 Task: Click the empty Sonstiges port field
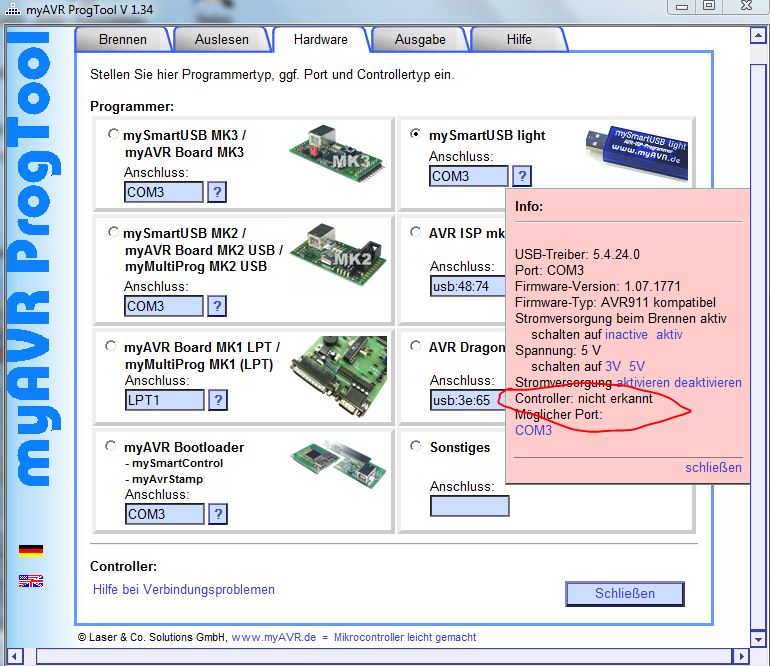pyautogui.click(x=469, y=506)
